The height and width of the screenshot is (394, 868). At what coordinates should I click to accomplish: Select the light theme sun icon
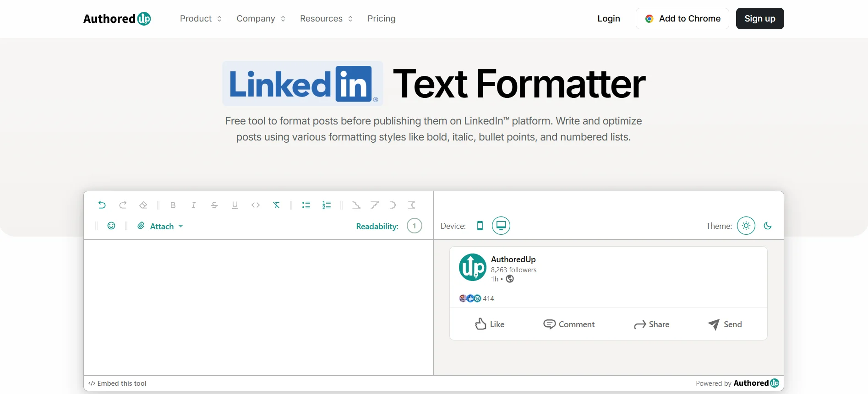pos(746,226)
